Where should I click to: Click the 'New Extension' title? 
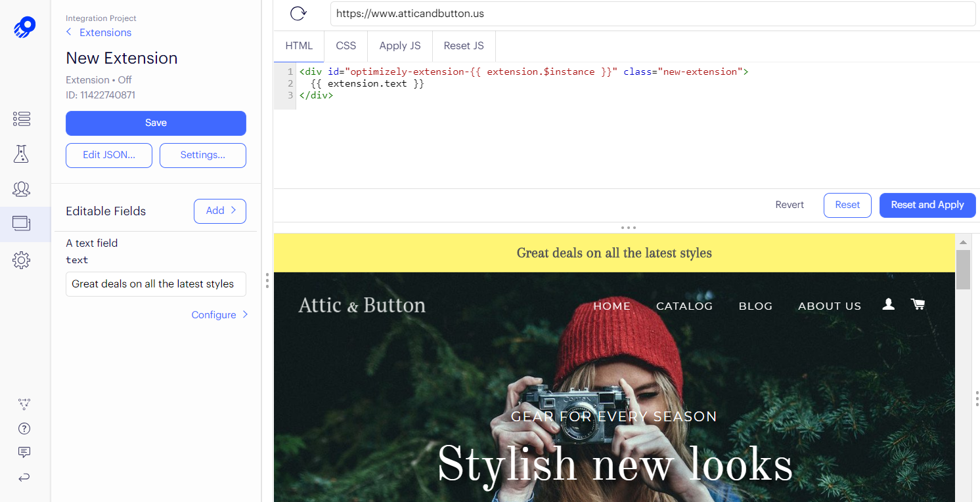(122, 58)
